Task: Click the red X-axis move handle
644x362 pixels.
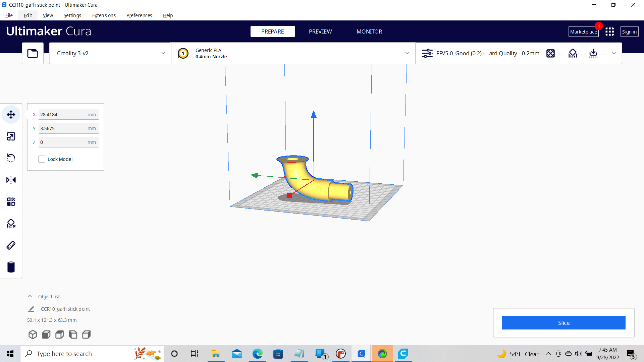Action: click(x=289, y=195)
